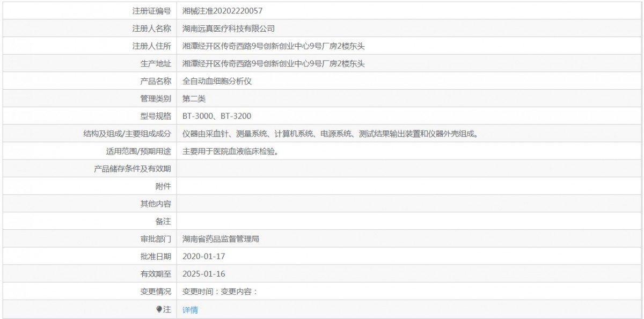Click expiry date 2025-01-16

pos(204,274)
